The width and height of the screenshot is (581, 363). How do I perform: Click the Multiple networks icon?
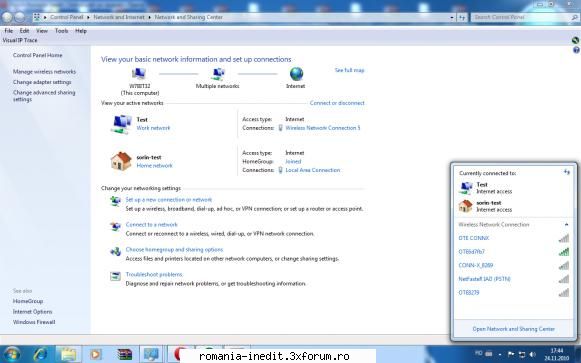click(x=219, y=74)
